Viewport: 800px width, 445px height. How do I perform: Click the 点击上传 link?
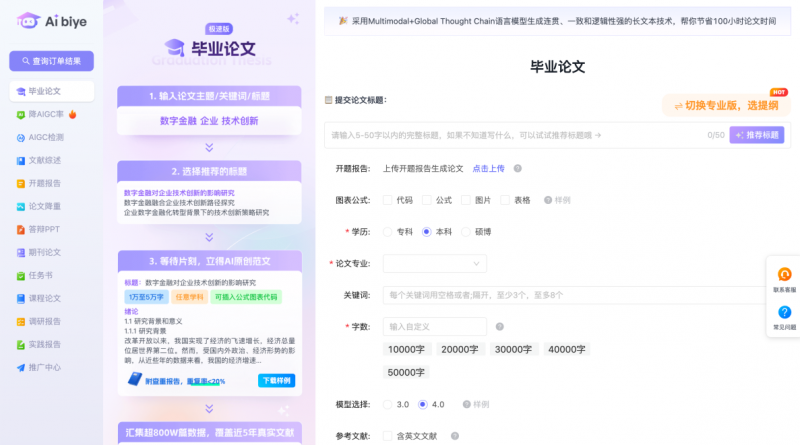pyautogui.click(x=488, y=168)
